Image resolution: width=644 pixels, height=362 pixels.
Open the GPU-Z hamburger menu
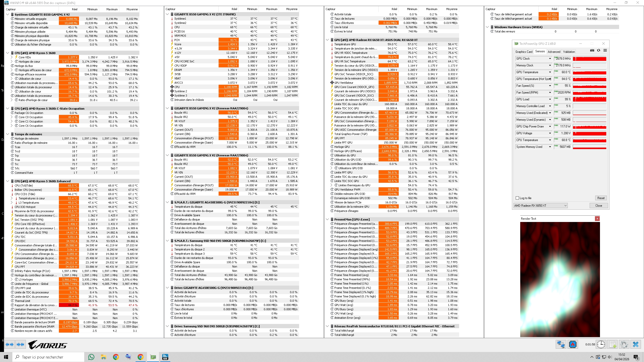605,51
